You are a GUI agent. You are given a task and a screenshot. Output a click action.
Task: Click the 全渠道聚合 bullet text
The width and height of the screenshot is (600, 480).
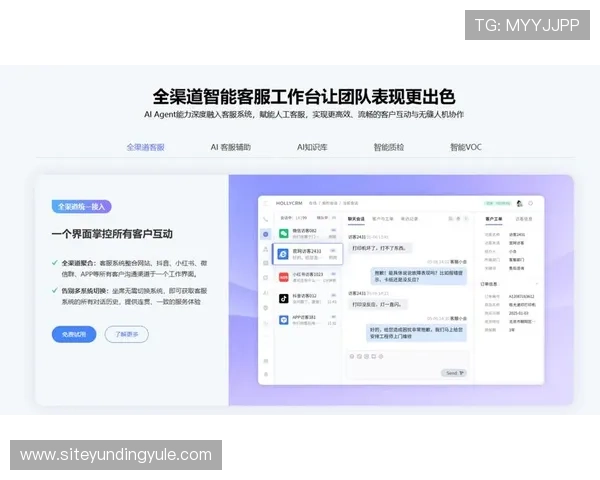click(134, 269)
